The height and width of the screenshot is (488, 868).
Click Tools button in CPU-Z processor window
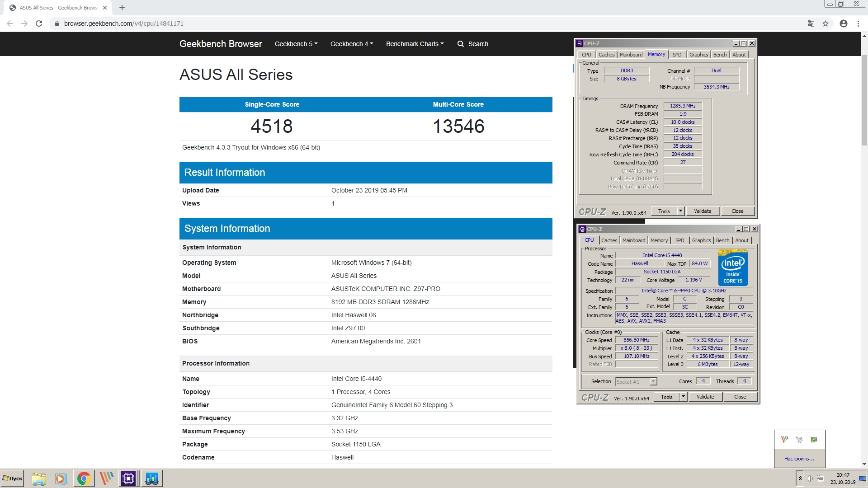click(x=667, y=397)
